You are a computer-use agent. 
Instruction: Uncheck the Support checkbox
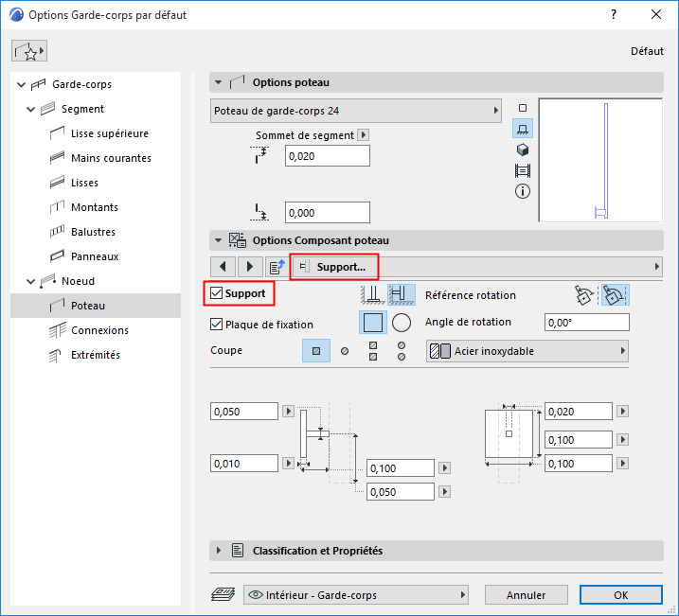tap(216, 293)
